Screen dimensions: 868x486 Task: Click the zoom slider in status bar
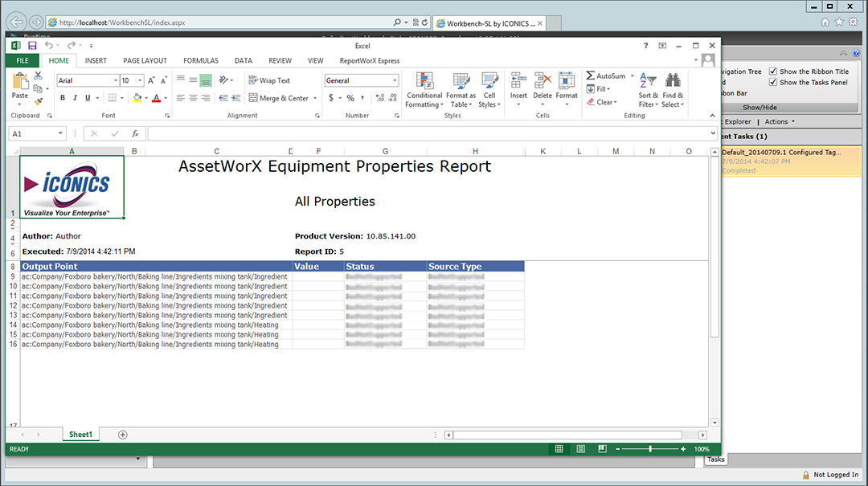[650, 449]
